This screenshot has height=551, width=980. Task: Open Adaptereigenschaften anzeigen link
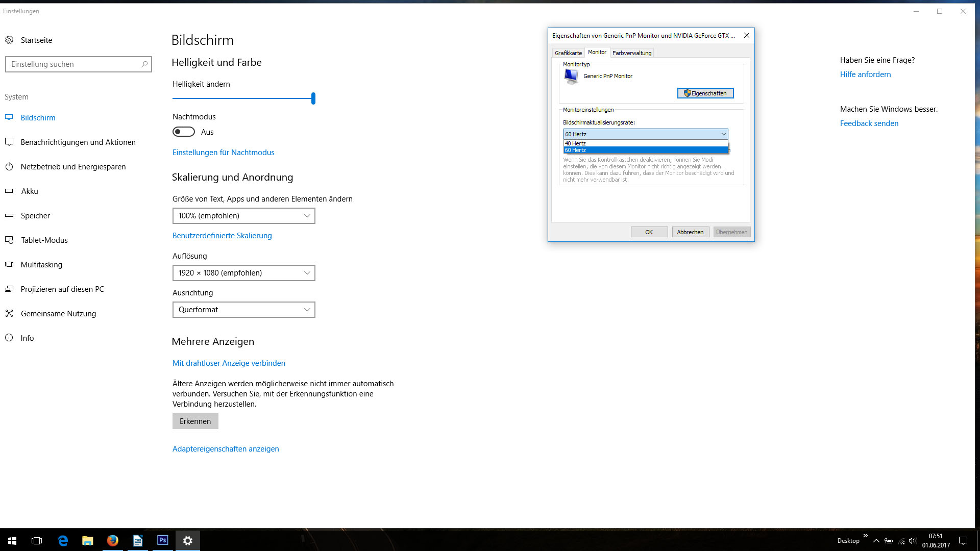click(226, 449)
